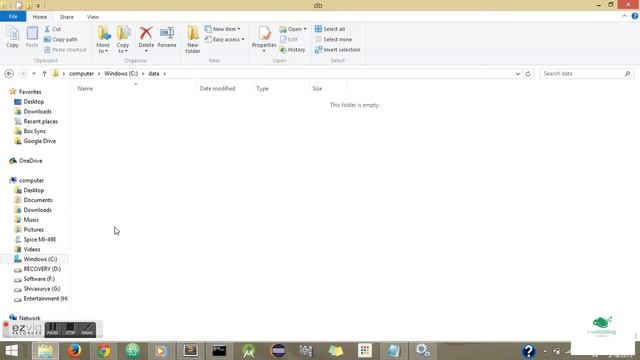Refresh the folder view
This screenshot has width=640, height=360.
coord(528,74)
